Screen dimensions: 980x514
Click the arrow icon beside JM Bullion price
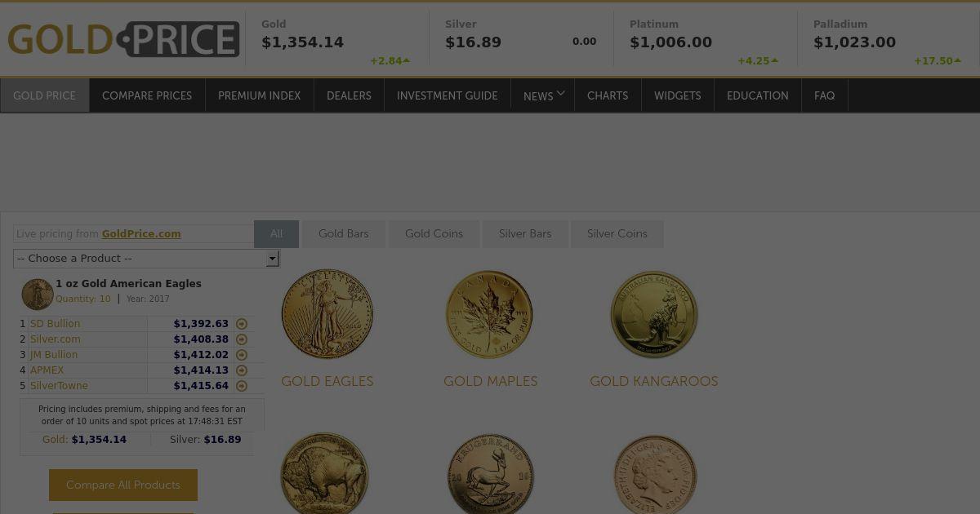(x=242, y=355)
